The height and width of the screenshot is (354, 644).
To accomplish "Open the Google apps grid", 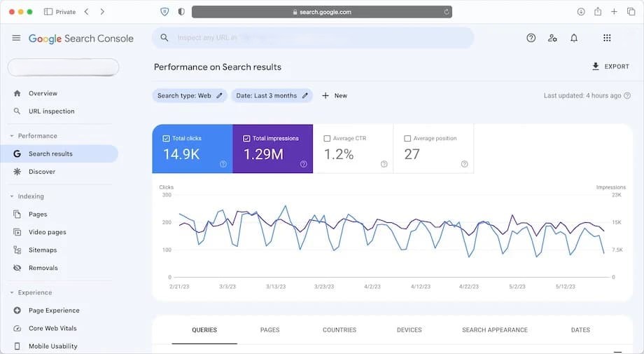I will pyautogui.click(x=607, y=39).
